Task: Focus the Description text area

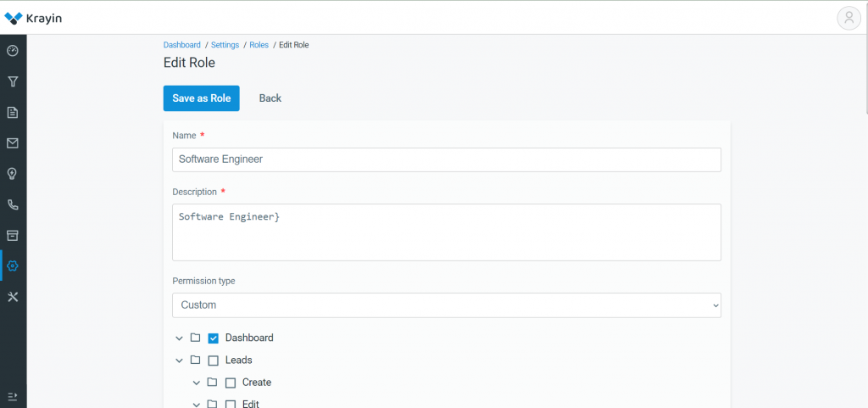Action: click(x=447, y=232)
